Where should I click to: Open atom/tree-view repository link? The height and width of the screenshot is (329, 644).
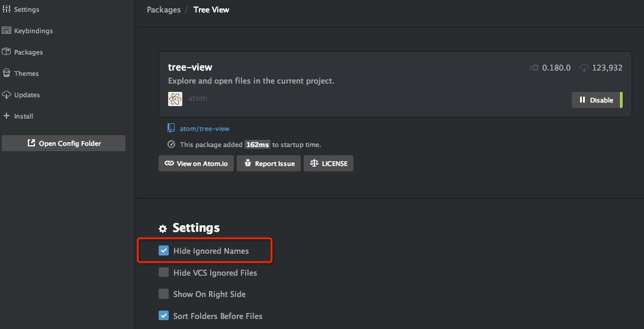tap(205, 129)
